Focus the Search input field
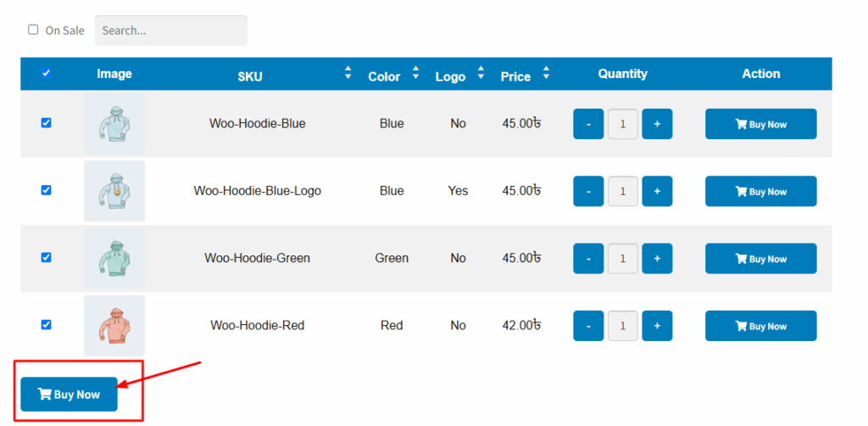This screenshot has width=868, height=426. point(171,31)
